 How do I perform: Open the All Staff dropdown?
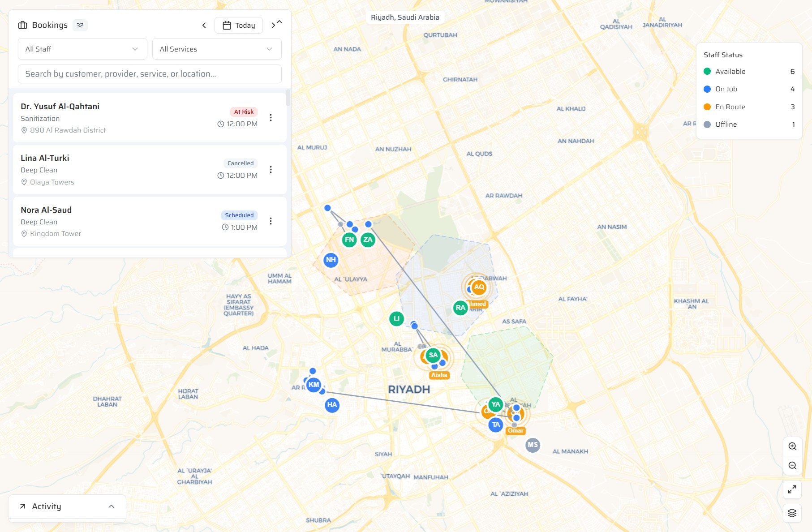82,49
